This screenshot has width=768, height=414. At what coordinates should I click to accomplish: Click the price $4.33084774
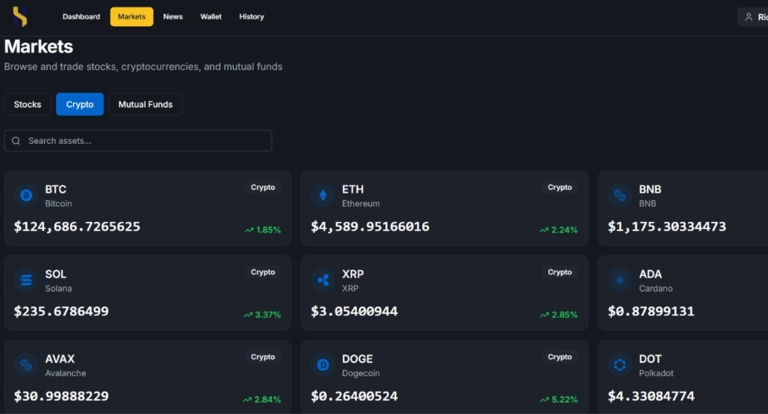(x=651, y=396)
